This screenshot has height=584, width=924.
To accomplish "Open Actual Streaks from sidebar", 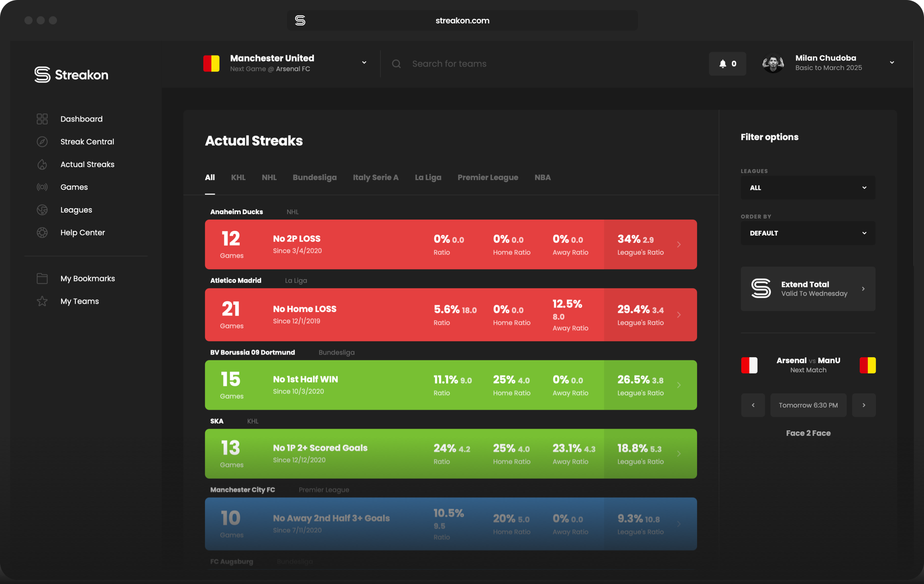I will [x=88, y=164].
